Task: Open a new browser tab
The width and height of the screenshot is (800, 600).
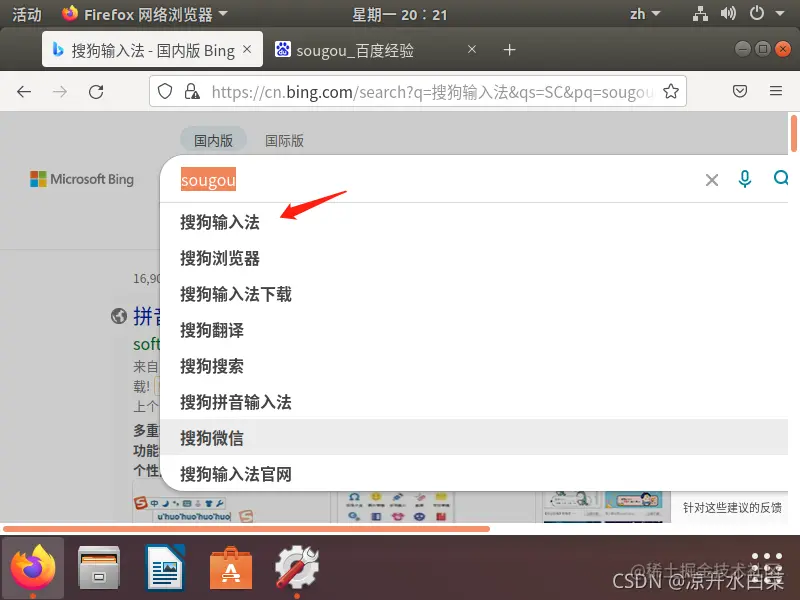Action: click(x=509, y=49)
